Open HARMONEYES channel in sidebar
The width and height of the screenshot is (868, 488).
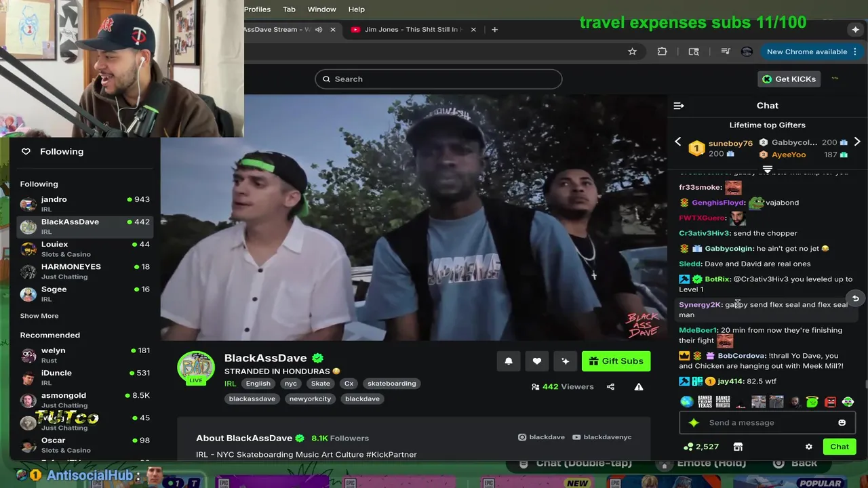(x=85, y=271)
